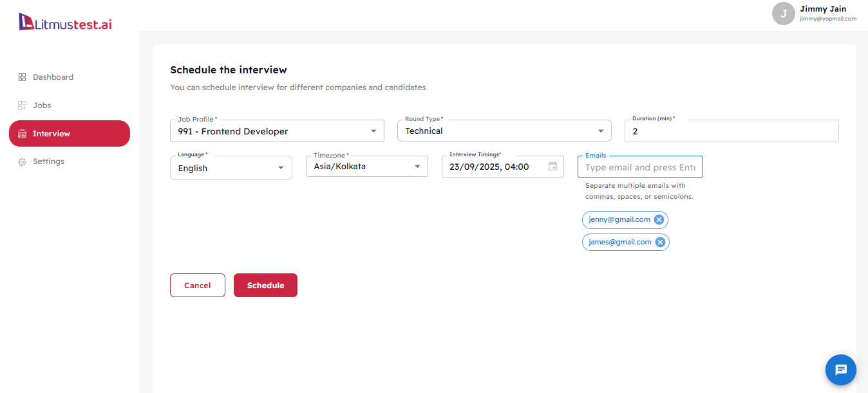Viewport: 868px width, 393px height.
Task: Click the Cancel button
Action: click(197, 285)
